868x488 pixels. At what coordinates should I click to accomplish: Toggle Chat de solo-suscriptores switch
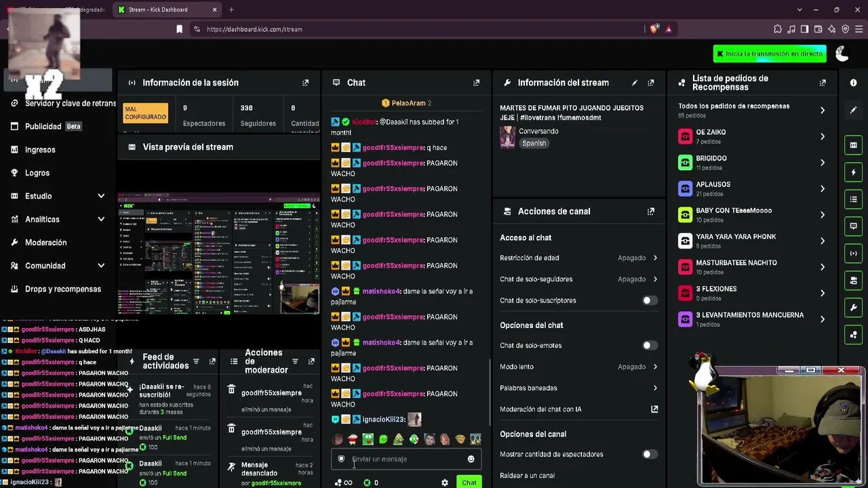tap(650, 300)
